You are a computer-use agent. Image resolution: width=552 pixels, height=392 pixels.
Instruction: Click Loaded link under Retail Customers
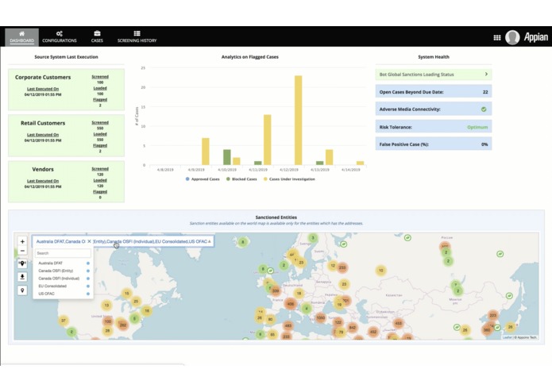click(100, 134)
